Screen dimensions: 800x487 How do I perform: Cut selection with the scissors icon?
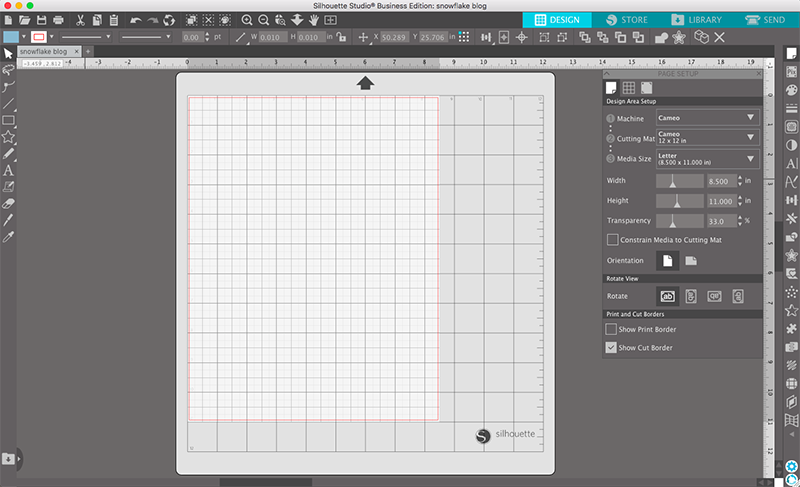(x=80, y=20)
